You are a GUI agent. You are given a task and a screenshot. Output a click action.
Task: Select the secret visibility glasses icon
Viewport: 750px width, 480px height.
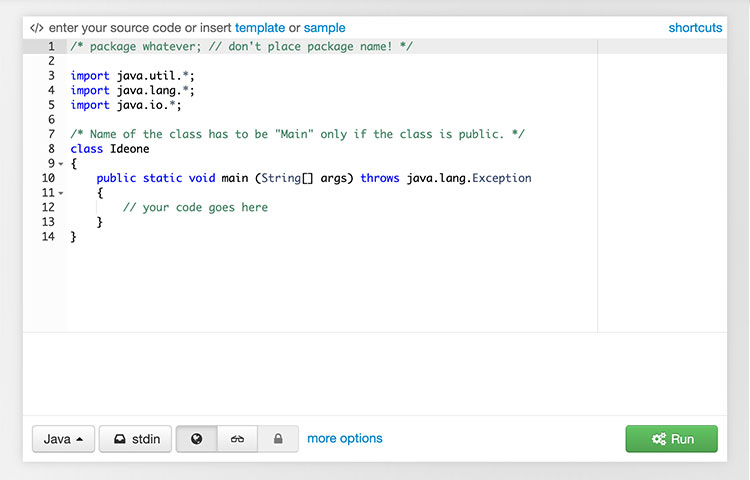[237, 438]
